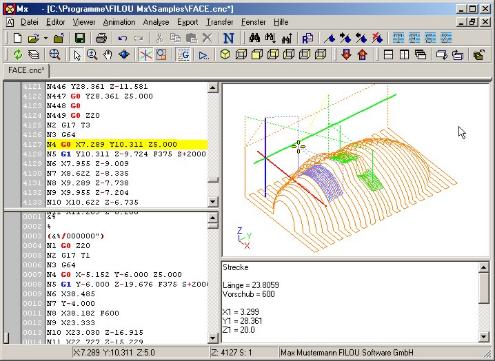Click the Paste clipboard icon
The image size is (495, 361).
coord(191,38)
